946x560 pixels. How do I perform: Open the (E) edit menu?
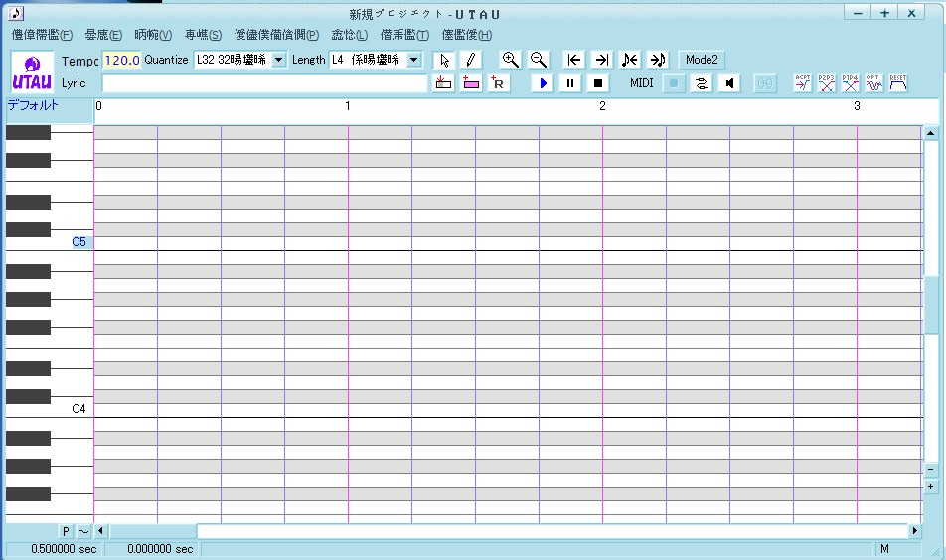(x=103, y=35)
